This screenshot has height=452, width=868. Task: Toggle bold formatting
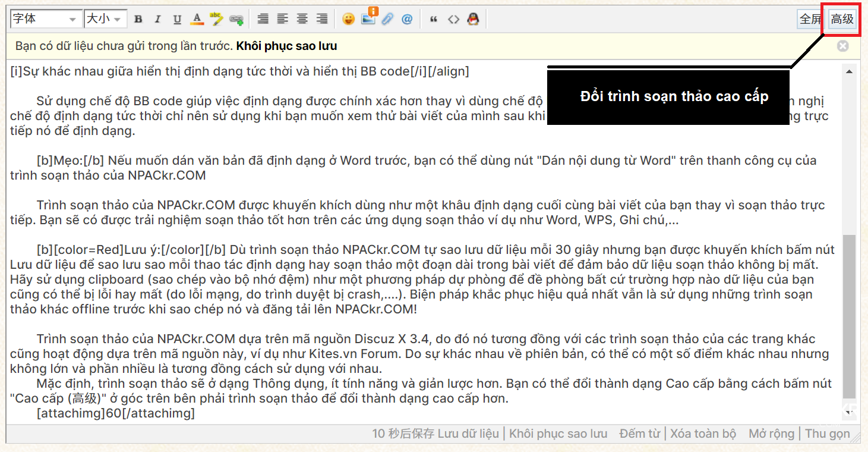pyautogui.click(x=138, y=19)
